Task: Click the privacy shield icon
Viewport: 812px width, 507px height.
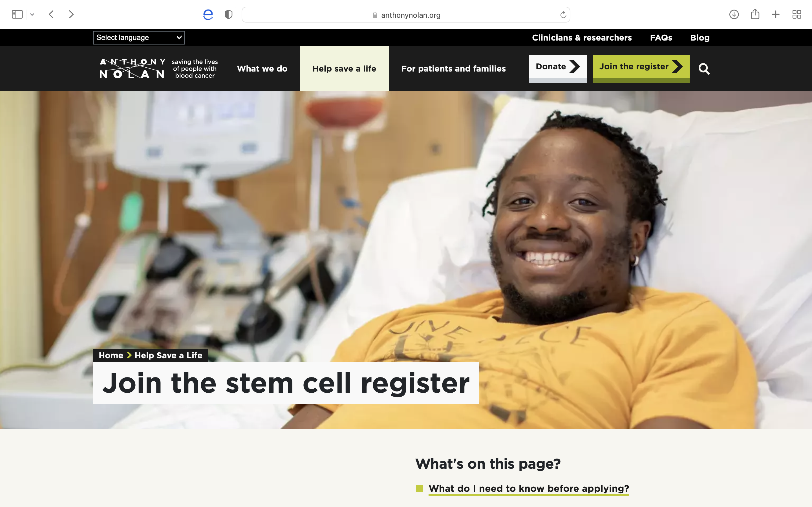Action: tap(228, 14)
